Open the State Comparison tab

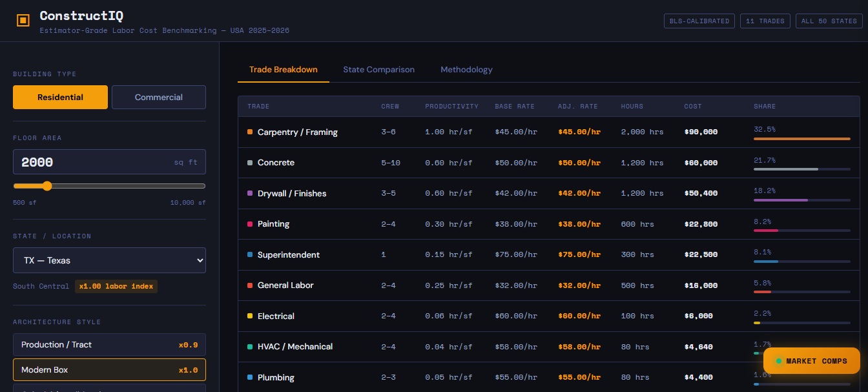point(378,70)
